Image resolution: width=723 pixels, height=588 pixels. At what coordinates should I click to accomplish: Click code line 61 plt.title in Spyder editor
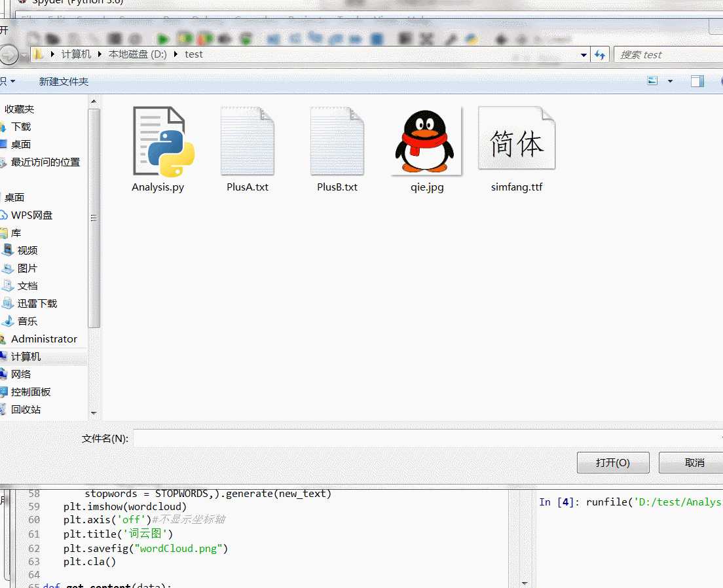click(x=118, y=534)
